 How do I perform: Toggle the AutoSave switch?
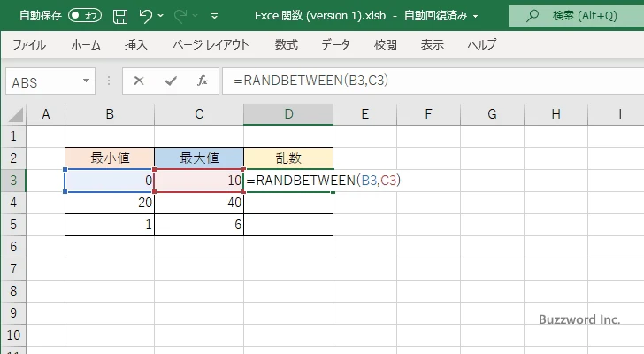(x=85, y=16)
